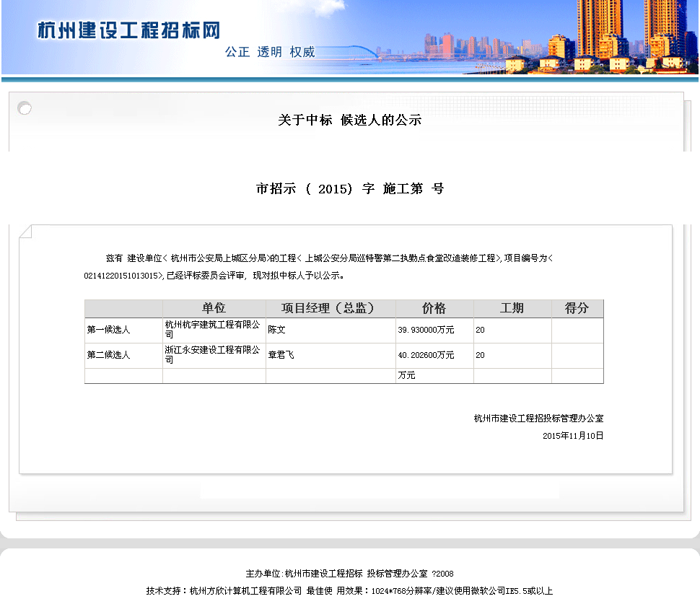
Task: Click the price 40.202600万元
Action: [x=426, y=355]
